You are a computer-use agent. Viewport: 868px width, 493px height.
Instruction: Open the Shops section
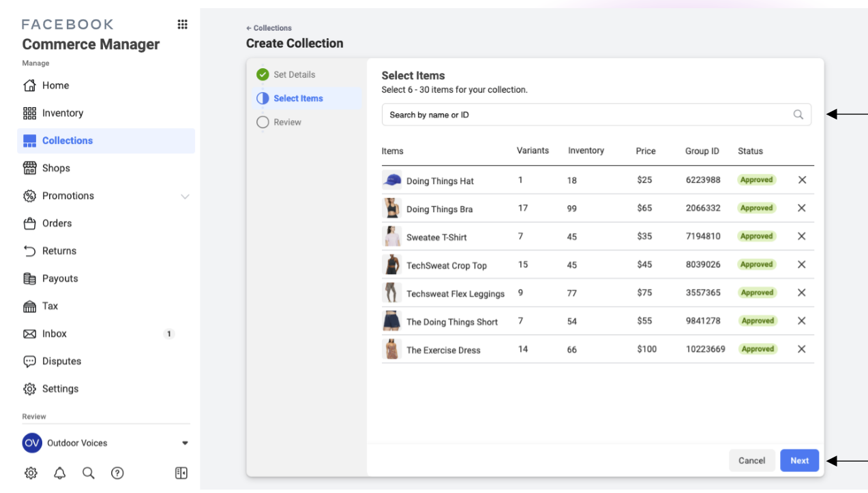pyautogui.click(x=56, y=168)
